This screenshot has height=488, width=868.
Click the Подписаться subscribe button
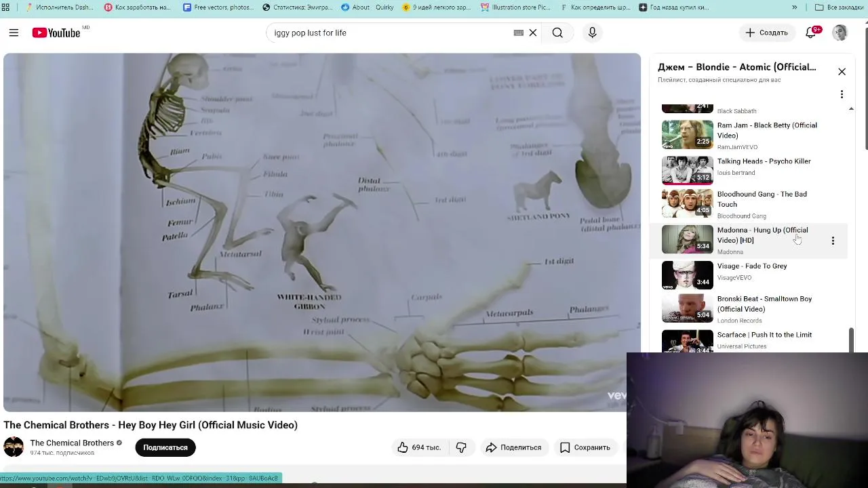point(165,447)
